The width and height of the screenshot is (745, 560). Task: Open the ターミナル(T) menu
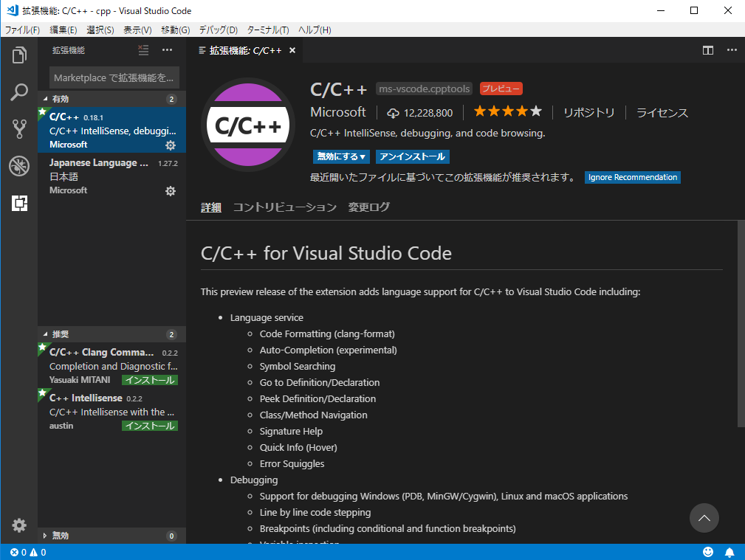[268, 30]
